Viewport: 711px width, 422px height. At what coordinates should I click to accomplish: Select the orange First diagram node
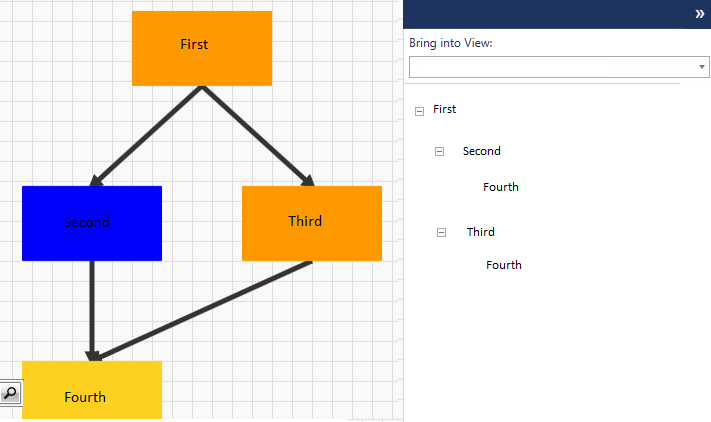[x=202, y=49]
